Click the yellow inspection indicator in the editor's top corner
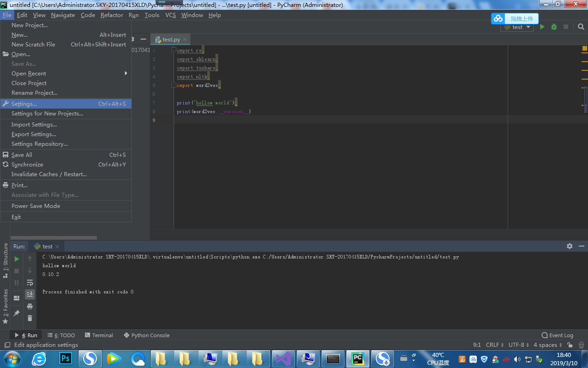 click(x=585, y=48)
